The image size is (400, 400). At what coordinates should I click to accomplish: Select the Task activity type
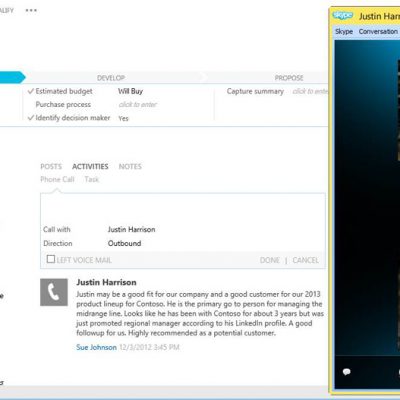92,179
